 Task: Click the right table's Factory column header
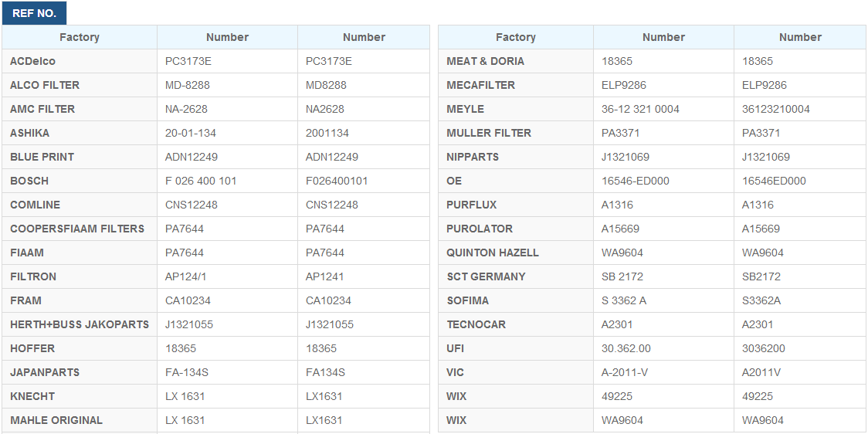[x=516, y=37]
